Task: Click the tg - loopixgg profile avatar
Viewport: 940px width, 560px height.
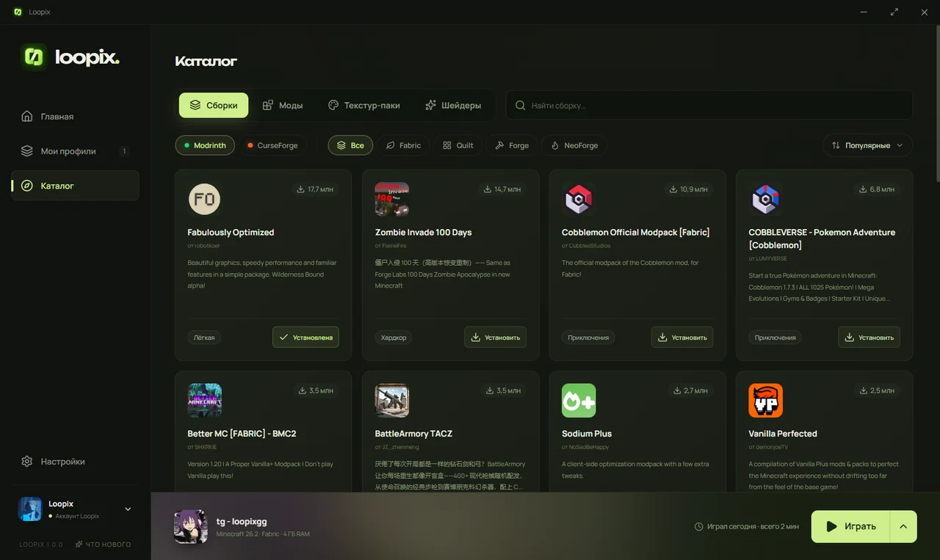Action: (191, 526)
